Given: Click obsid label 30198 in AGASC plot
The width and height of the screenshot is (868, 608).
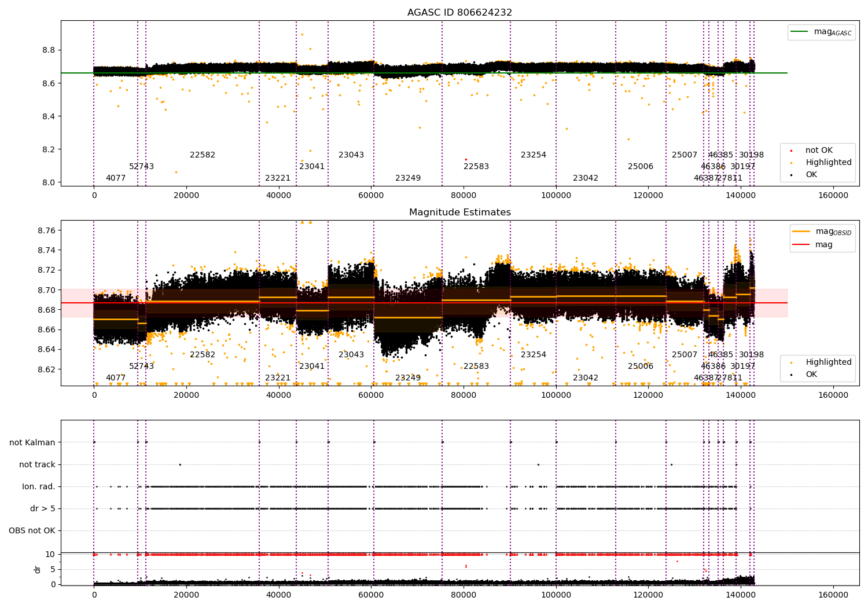Looking at the screenshot, I should (751, 155).
